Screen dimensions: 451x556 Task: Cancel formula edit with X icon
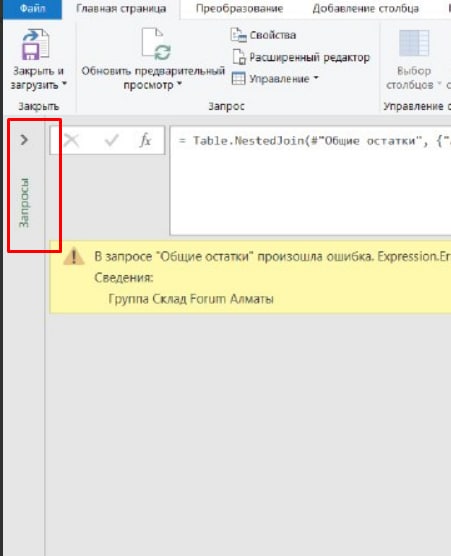pyautogui.click(x=72, y=140)
